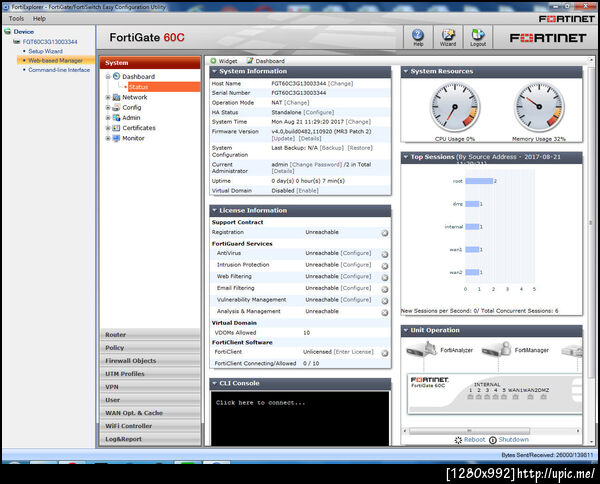
Task: Collapse the CLI Console widget
Action: pos(214,383)
